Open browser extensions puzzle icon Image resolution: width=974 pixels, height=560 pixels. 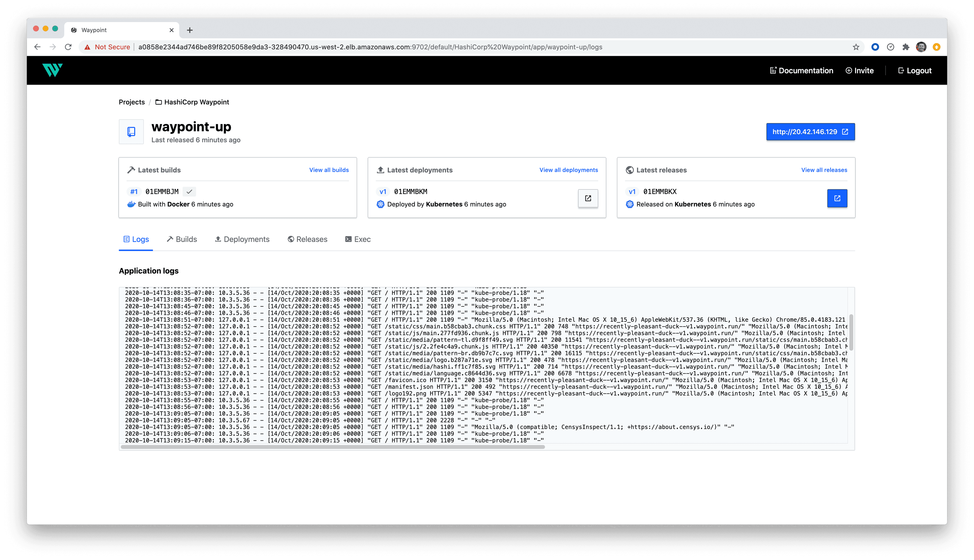pos(906,47)
